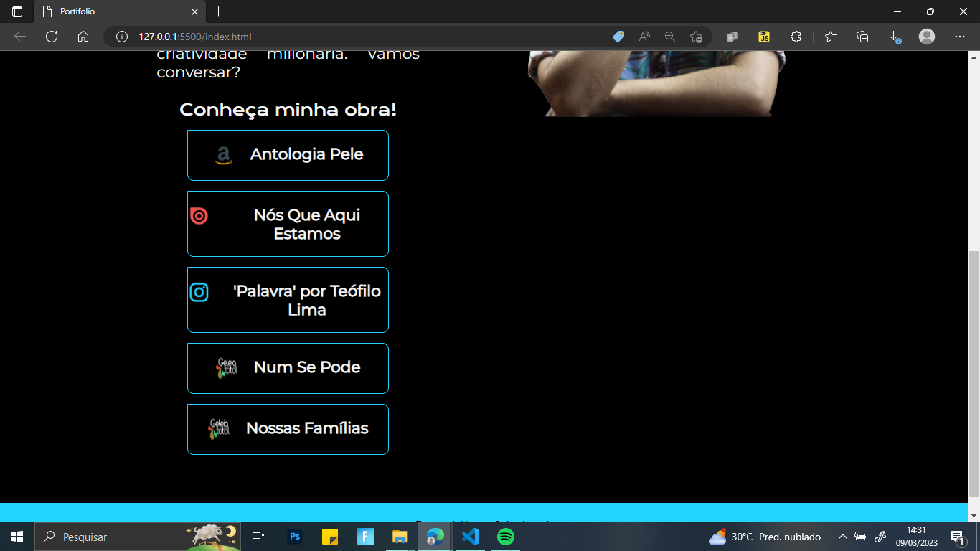View site information icon

(x=122, y=37)
